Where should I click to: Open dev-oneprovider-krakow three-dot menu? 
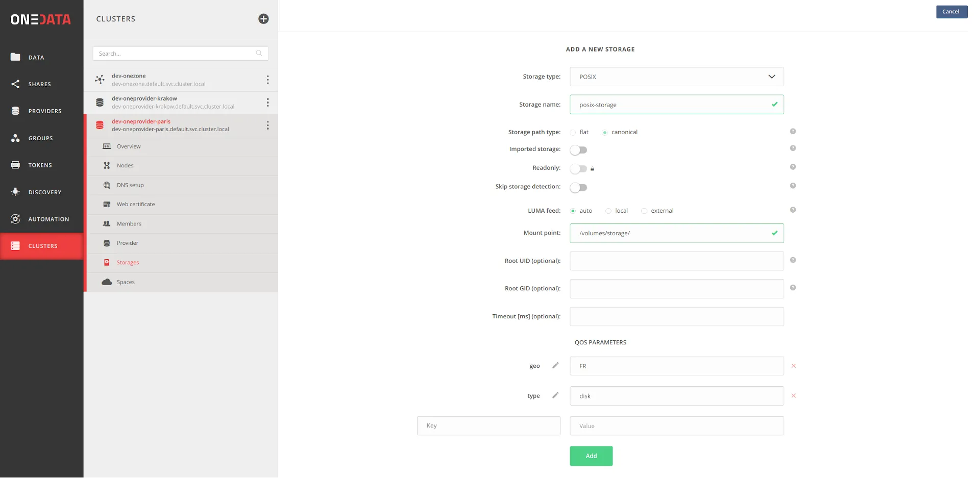coord(267,103)
